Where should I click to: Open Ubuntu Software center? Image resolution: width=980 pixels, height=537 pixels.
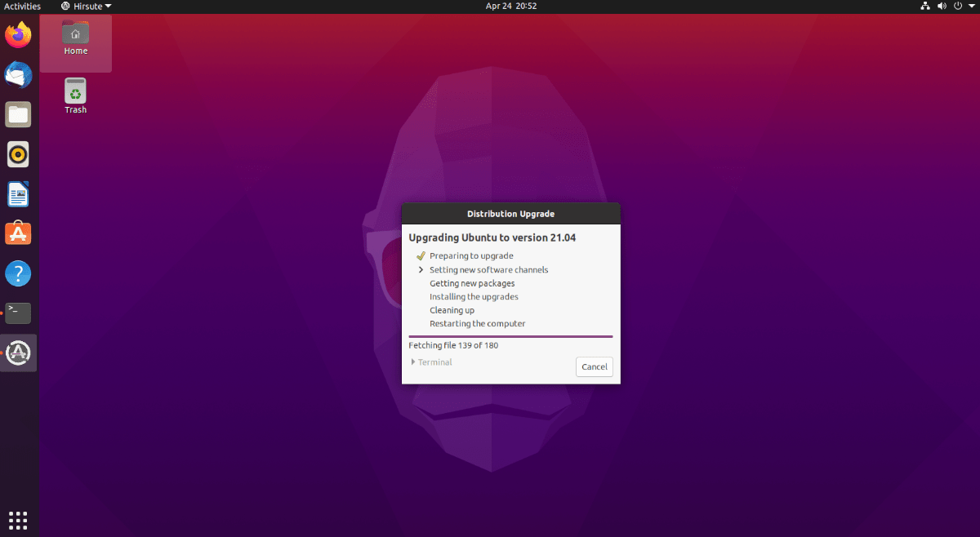[18, 233]
